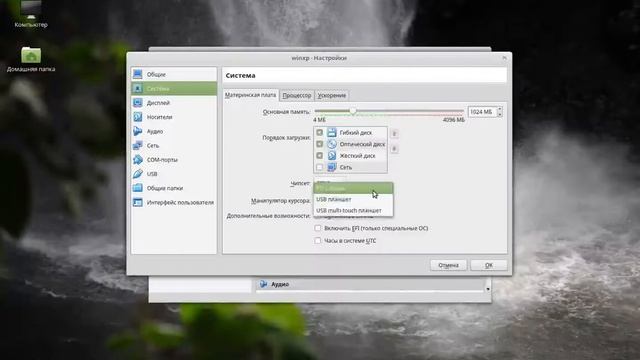This screenshot has width=640, height=360.
Task: Select the Гибкий диск floppy icon in boot order
Action: coord(332,133)
